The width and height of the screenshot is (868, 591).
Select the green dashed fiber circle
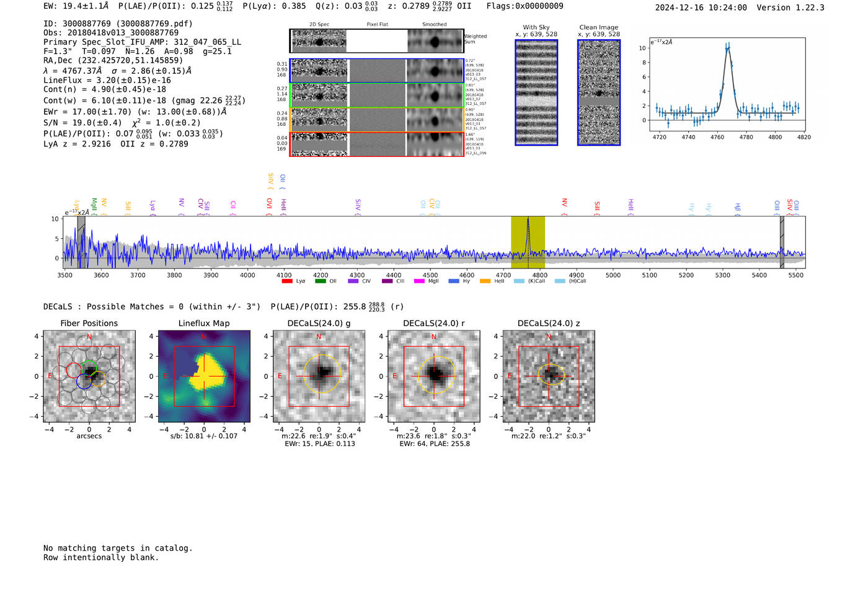(x=89, y=368)
